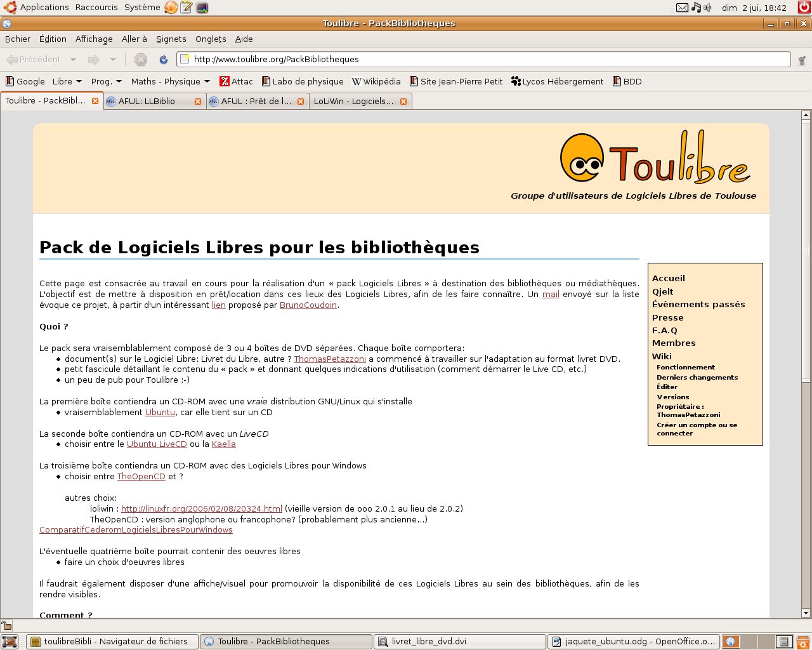Open ComparatifCederomLogicielsLibresPourWindows link
The width and height of the screenshot is (812, 650).
[x=136, y=530]
